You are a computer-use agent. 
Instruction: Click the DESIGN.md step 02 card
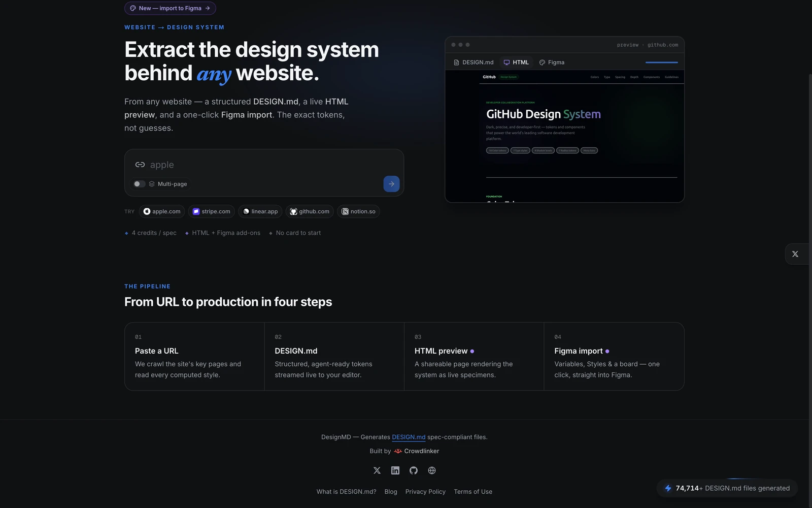[334, 356]
